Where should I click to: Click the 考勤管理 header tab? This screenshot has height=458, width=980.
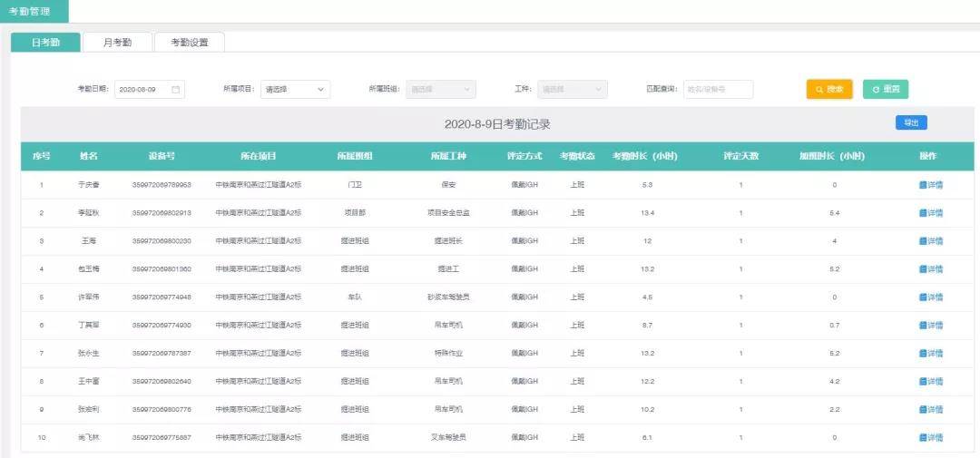tap(33, 11)
